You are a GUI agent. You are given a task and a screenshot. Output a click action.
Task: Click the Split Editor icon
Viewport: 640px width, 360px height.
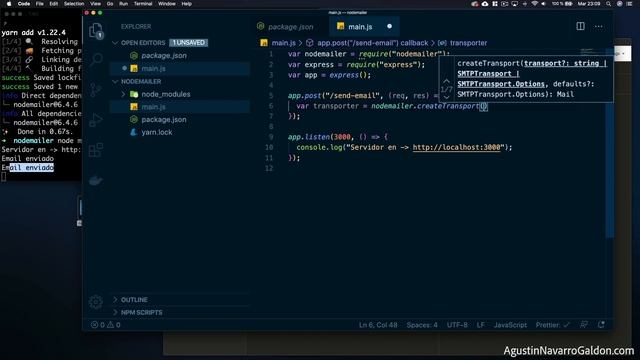[580, 27]
